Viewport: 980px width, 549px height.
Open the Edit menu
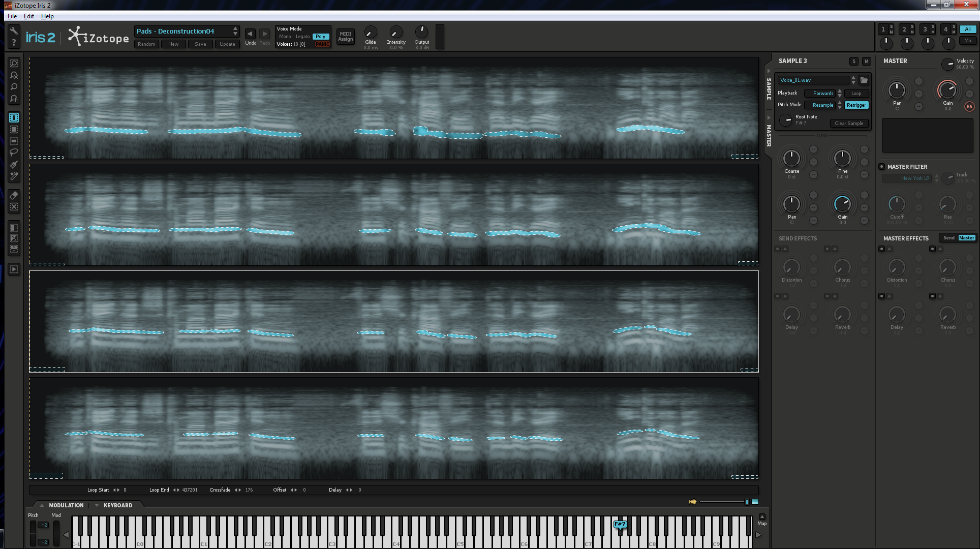[29, 16]
